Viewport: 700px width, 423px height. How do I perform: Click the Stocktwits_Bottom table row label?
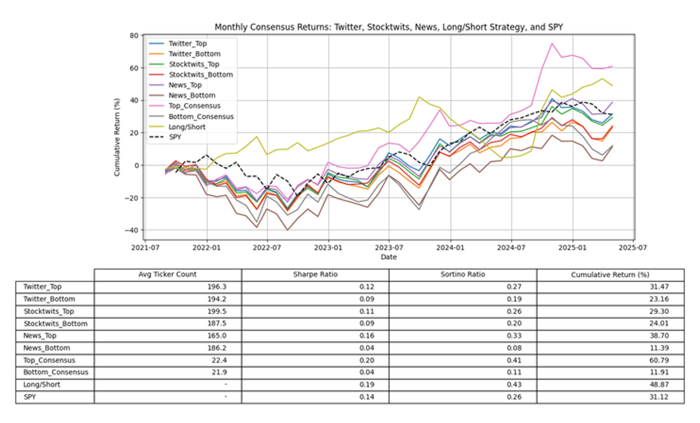click(x=55, y=323)
